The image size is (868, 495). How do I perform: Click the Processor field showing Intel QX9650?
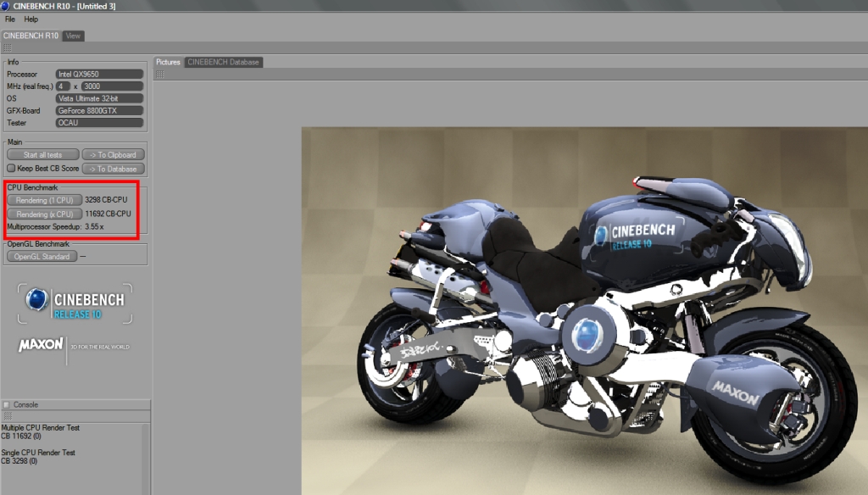click(99, 75)
